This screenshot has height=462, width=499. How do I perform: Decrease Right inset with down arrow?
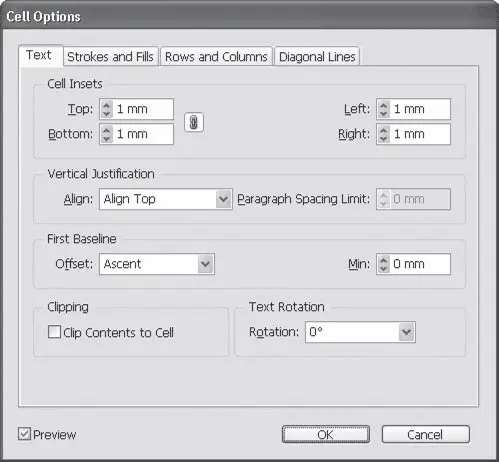coord(384,139)
